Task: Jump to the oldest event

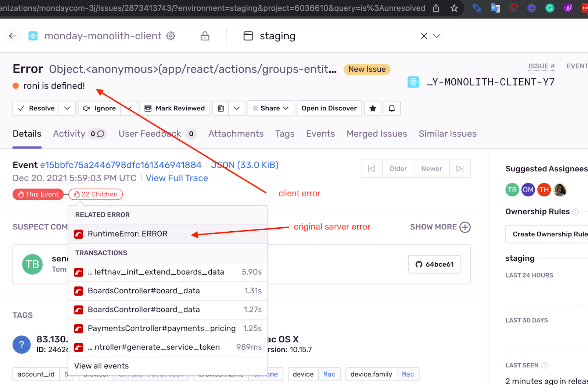Action: (x=372, y=169)
